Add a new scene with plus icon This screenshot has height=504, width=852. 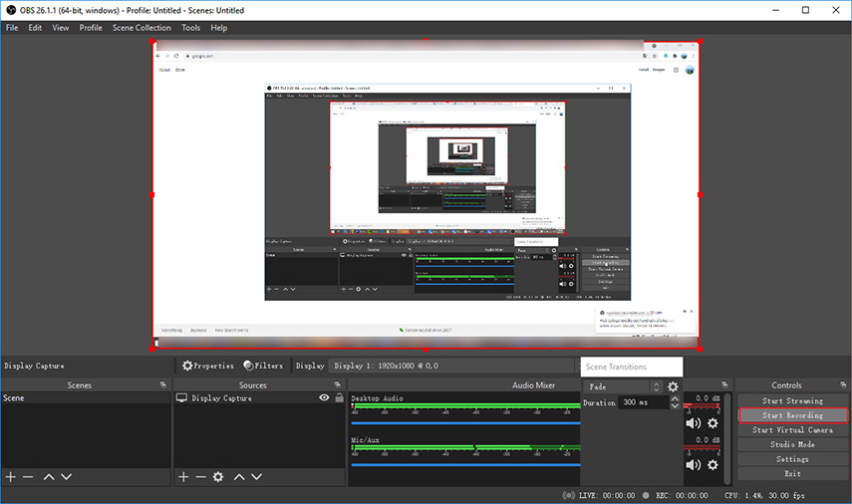[x=11, y=477]
